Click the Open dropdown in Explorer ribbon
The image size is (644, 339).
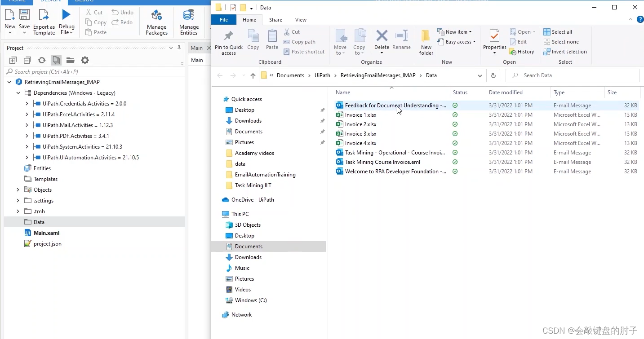[523, 32]
